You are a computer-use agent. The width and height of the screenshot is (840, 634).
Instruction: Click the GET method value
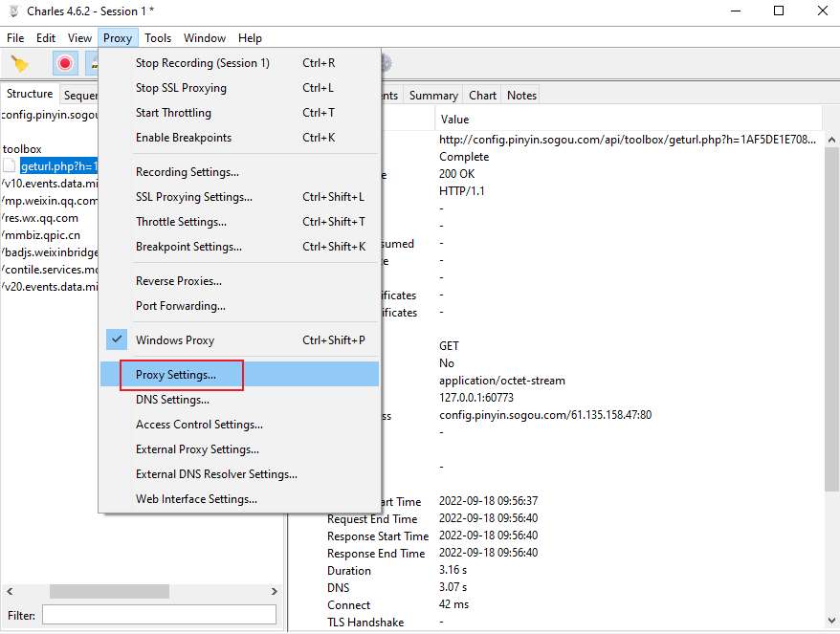coord(449,346)
